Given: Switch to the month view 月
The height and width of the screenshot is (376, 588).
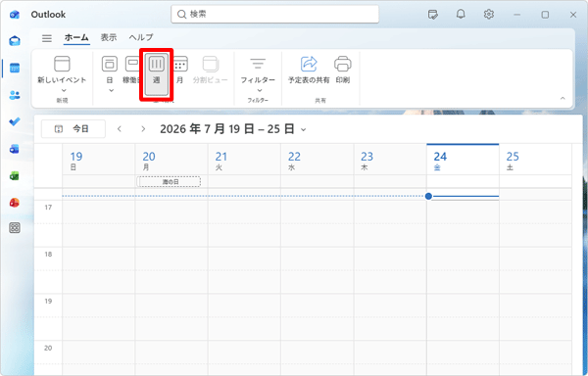Looking at the screenshot, I should [x=180, y=69].
